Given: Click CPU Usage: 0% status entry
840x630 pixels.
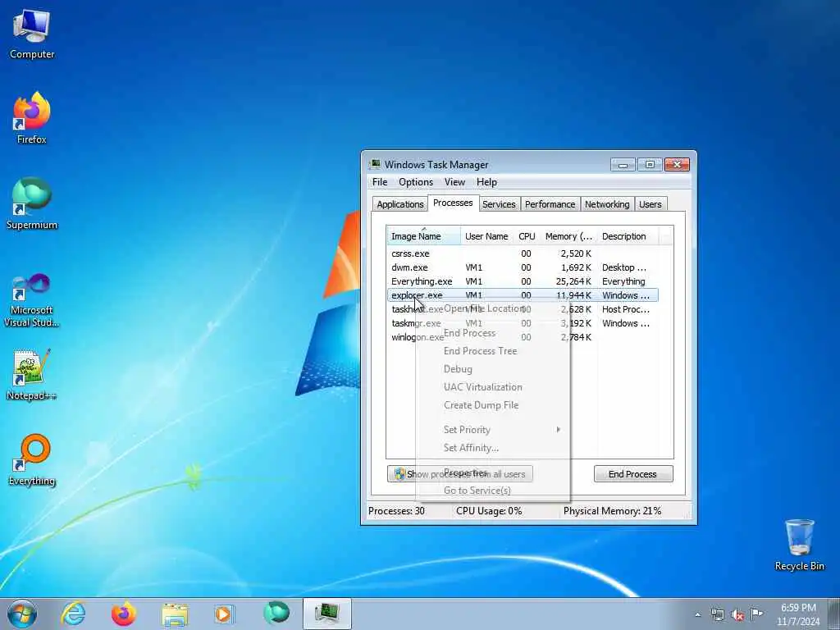Looking at the screenshot, I should pos(489,511).
